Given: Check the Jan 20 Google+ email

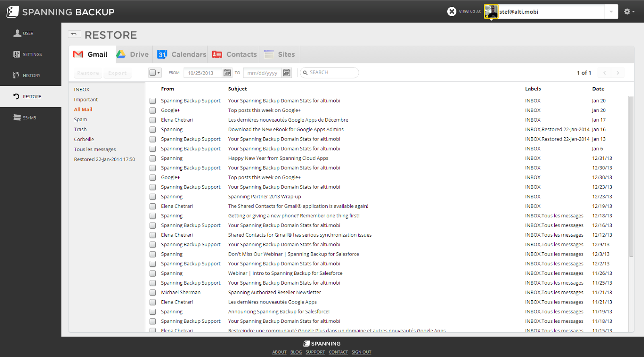Looking at the screenshot, I should (153, 110).
